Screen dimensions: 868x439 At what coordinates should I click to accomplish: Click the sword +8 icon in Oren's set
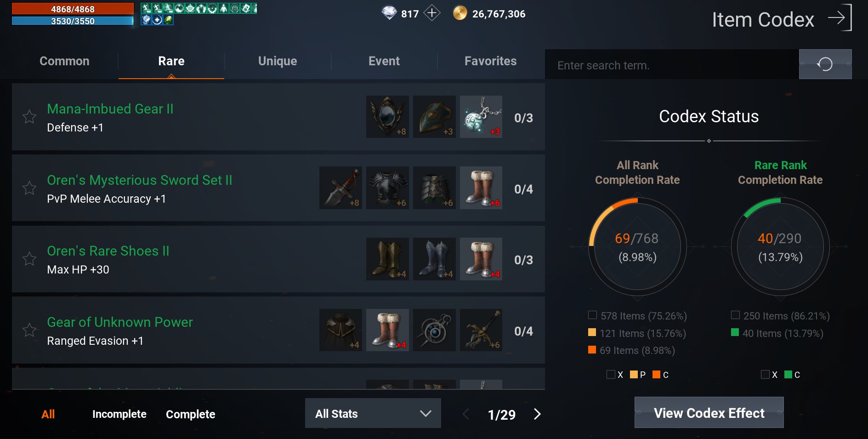point(340,188)
